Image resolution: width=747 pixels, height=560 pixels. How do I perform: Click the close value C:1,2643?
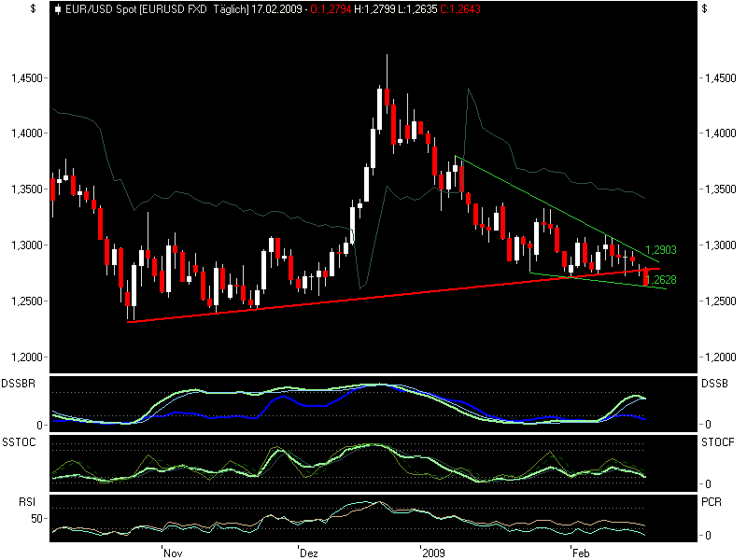pos(460,9)
